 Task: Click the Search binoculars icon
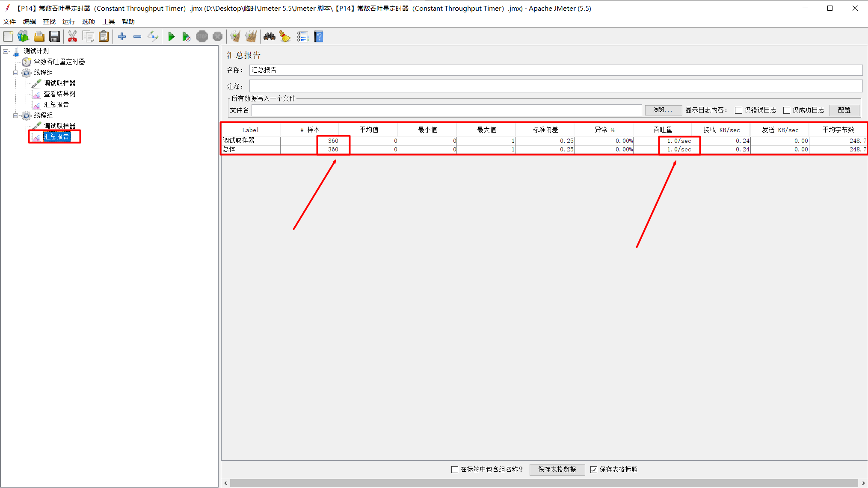click(269, 37)
